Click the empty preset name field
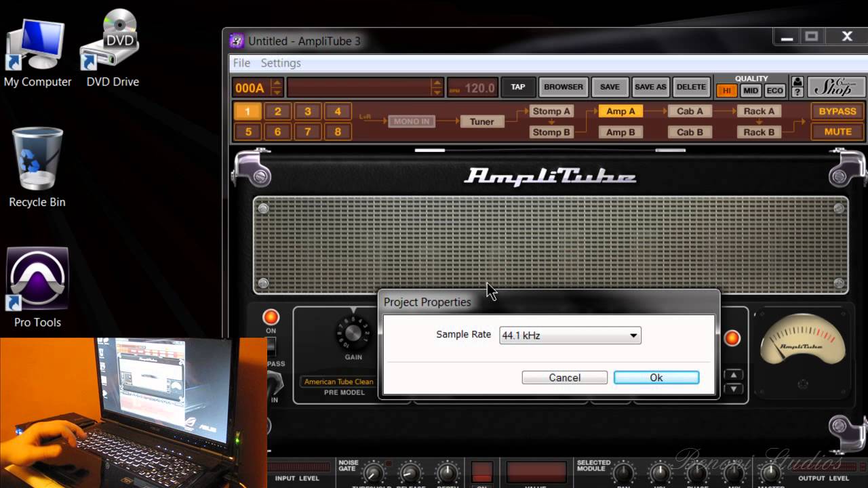The width and height of the screenshot is (868, 488). 360,87
